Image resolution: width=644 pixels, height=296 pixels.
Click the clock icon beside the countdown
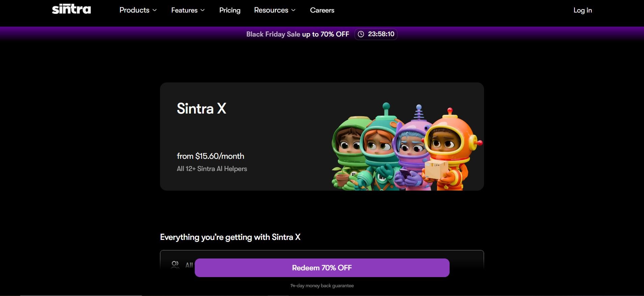coord(361,34)
